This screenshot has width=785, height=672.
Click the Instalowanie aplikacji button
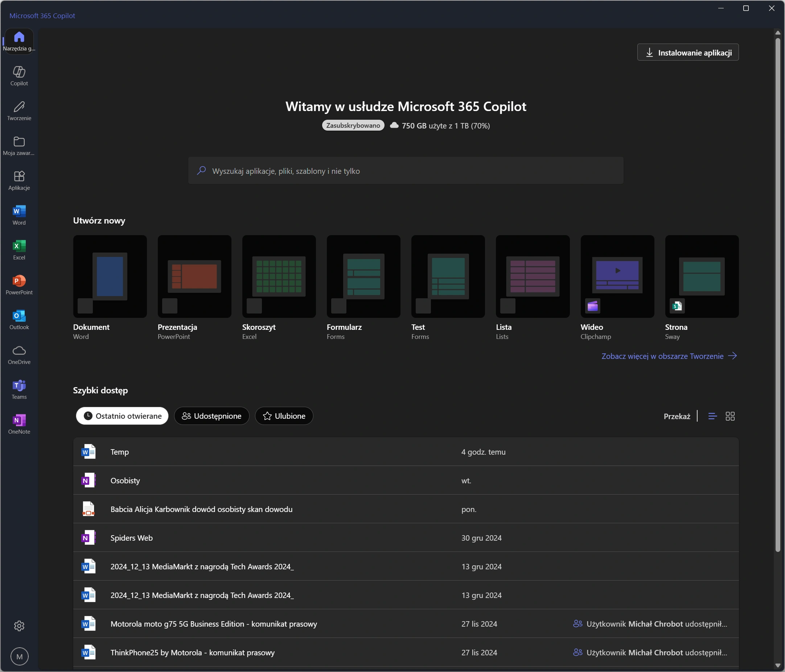click(x=688, y=52)
